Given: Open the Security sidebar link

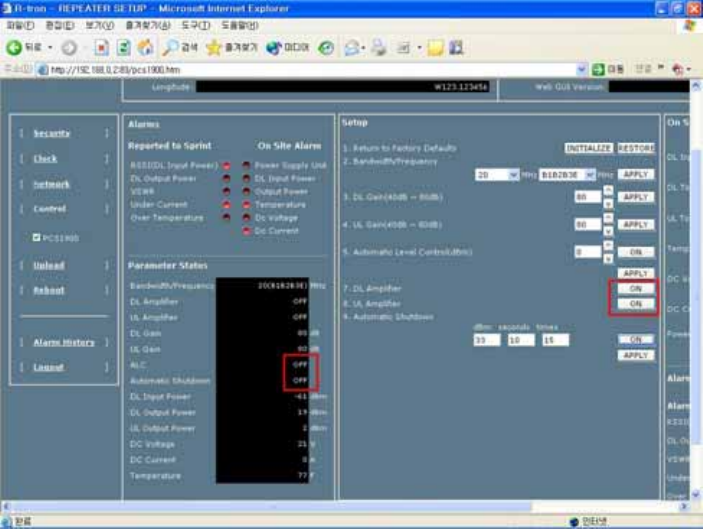Looking at the screenshot, I should (x=52, y=133).
